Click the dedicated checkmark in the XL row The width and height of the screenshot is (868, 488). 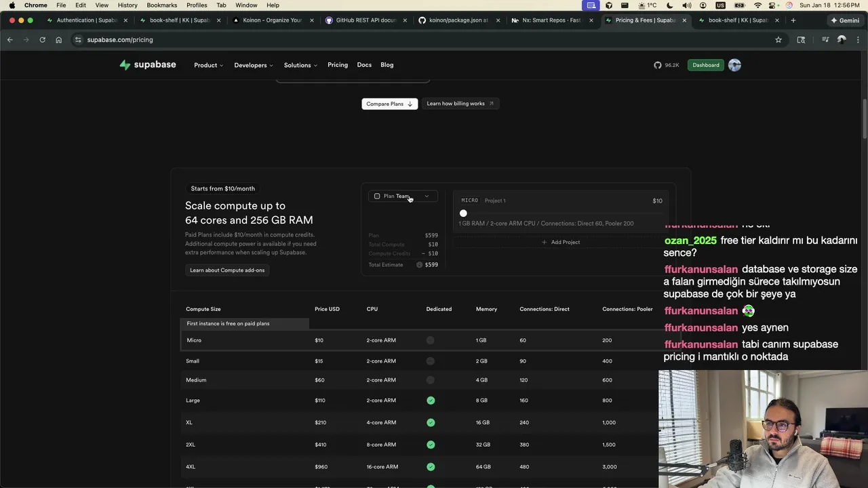click(431, 422)
